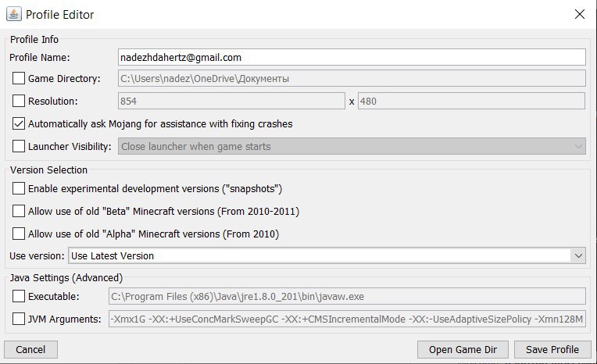This screenshot has height=364, width=597.
Task: Enable the Launcher Visibility checkbox
Action: click(x=19, y=146)
